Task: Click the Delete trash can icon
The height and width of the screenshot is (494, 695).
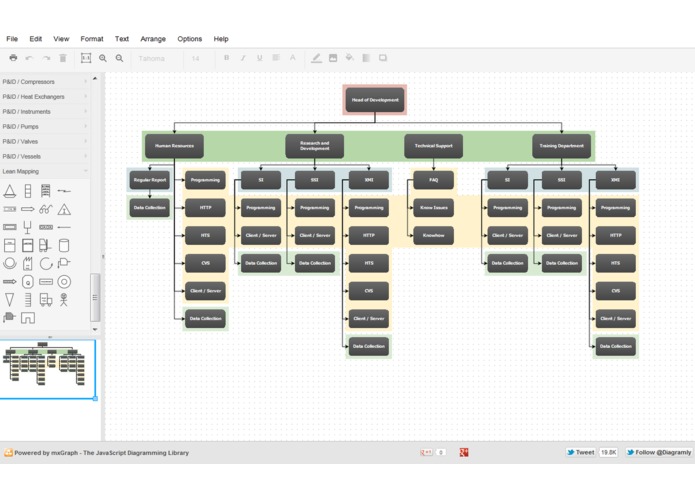Action: point(63,58)
